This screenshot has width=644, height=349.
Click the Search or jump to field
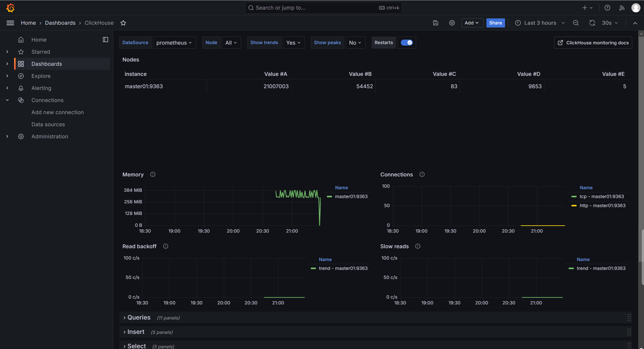click(x=315, y=8)
